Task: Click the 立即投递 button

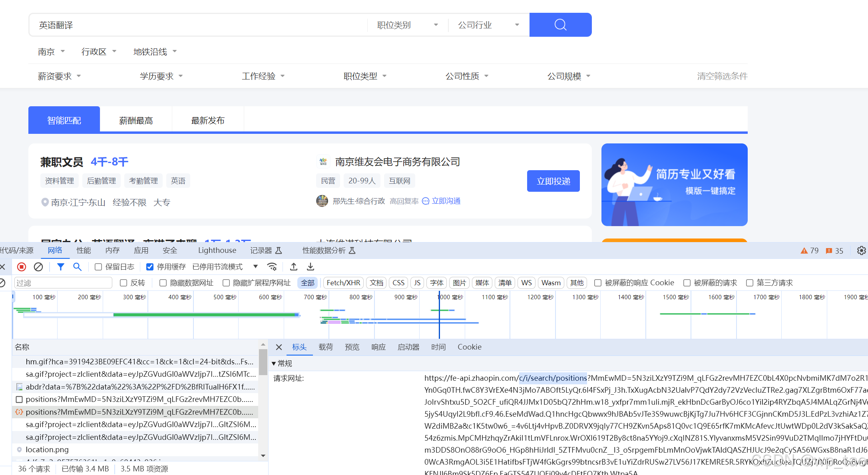Action: click(553, 181)
